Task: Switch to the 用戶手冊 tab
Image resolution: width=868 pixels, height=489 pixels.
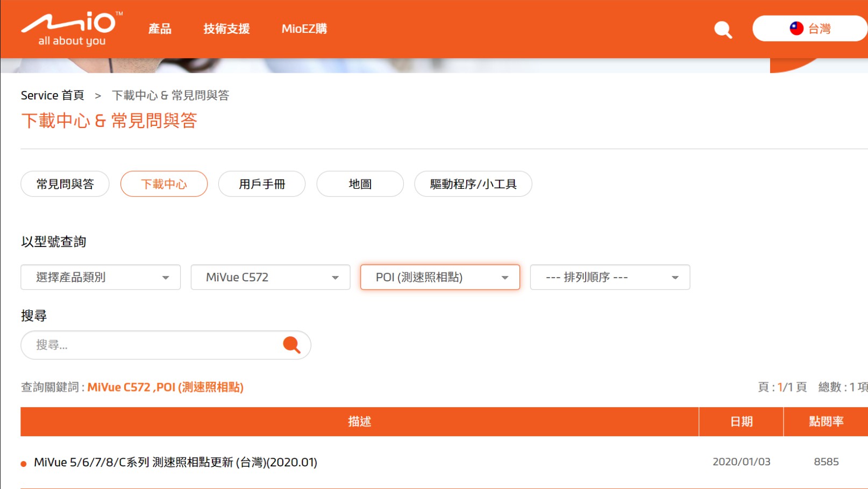Action: (262, 184)
